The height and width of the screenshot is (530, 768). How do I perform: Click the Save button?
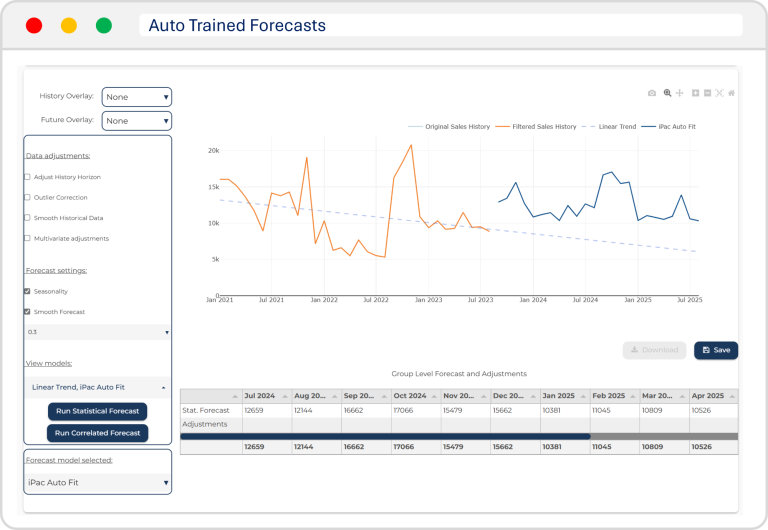tap(716, 350)
